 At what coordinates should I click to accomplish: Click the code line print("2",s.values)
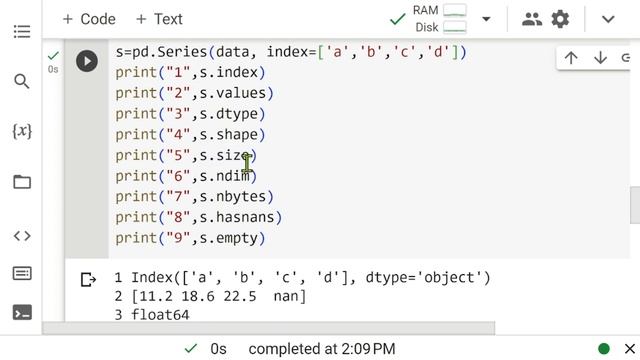194,93
